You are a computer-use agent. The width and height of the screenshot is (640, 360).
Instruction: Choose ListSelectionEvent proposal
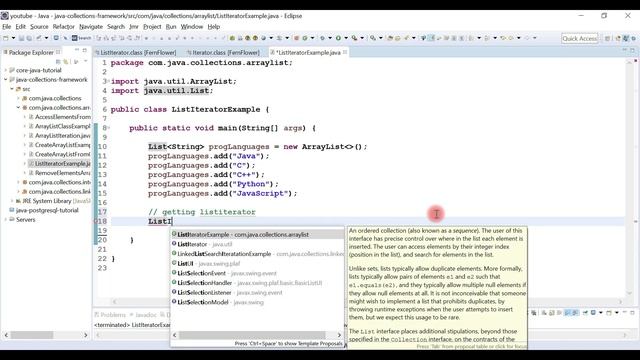pos(258,273)
